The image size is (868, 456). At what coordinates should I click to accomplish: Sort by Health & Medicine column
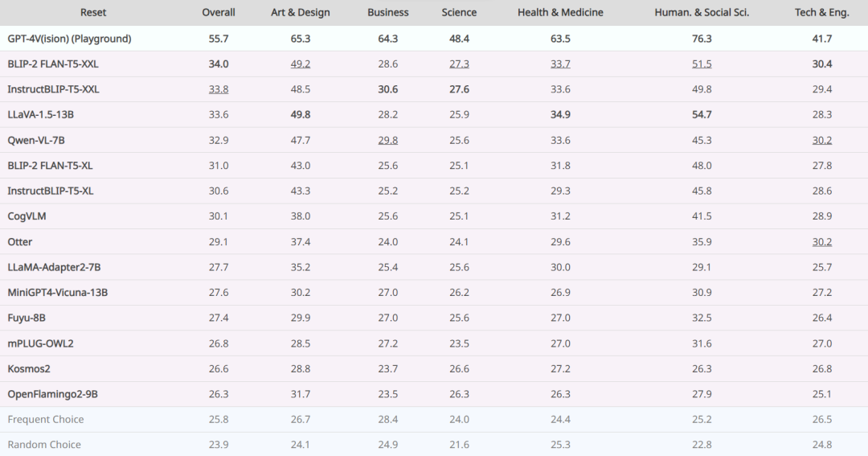(x=560, y=12)
